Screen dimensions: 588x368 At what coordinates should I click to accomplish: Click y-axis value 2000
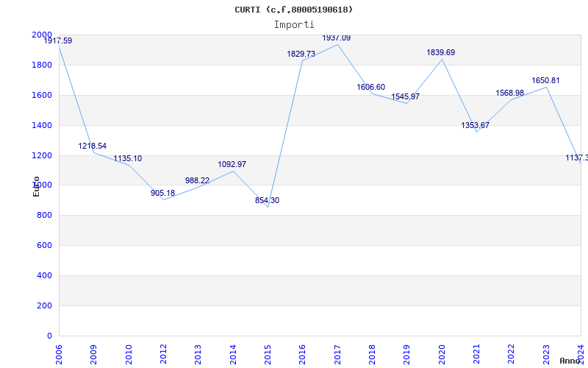pos(42,35)
